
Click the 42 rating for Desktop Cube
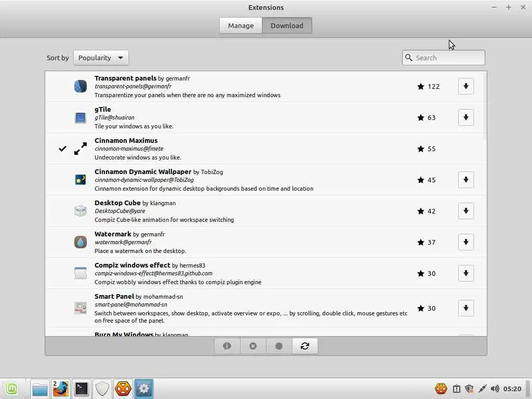click(431, 211)
